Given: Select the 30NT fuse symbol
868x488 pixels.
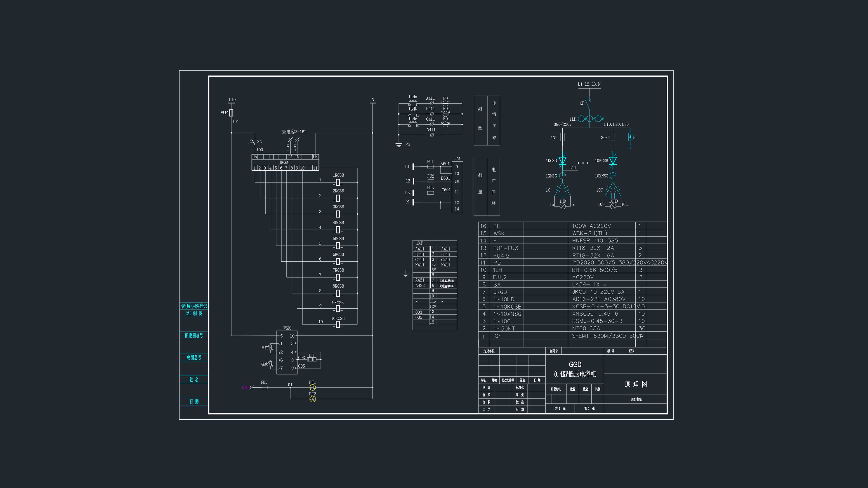Looking at the screenshot, I should [x=613, y=137].
